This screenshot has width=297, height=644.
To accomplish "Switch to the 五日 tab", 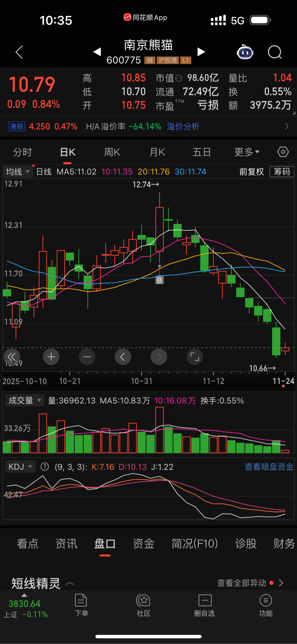I will click(x=202, y=152).
